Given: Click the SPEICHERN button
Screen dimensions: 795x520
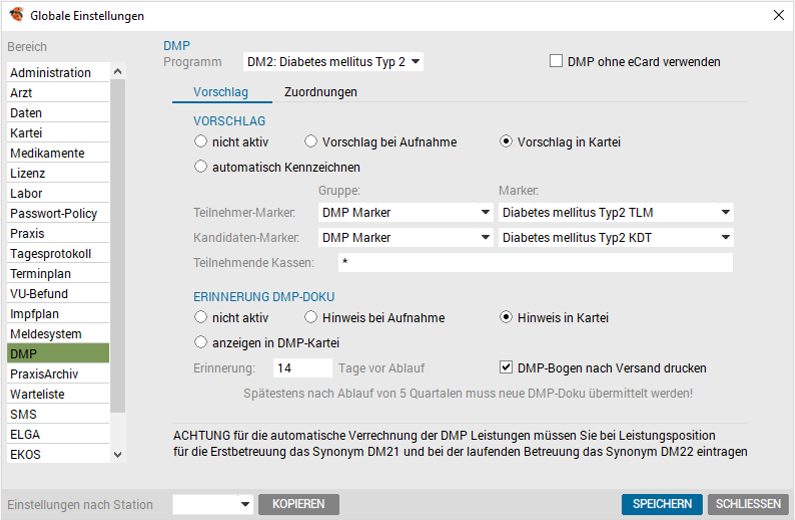Looking at the screenshot, I should pos(662,504).
